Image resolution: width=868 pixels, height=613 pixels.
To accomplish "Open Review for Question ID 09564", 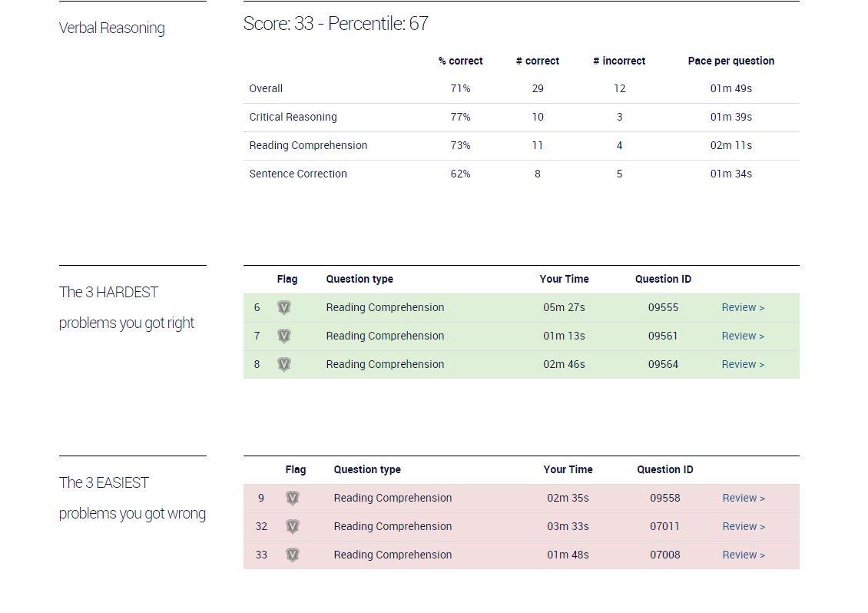I will 743,364.
